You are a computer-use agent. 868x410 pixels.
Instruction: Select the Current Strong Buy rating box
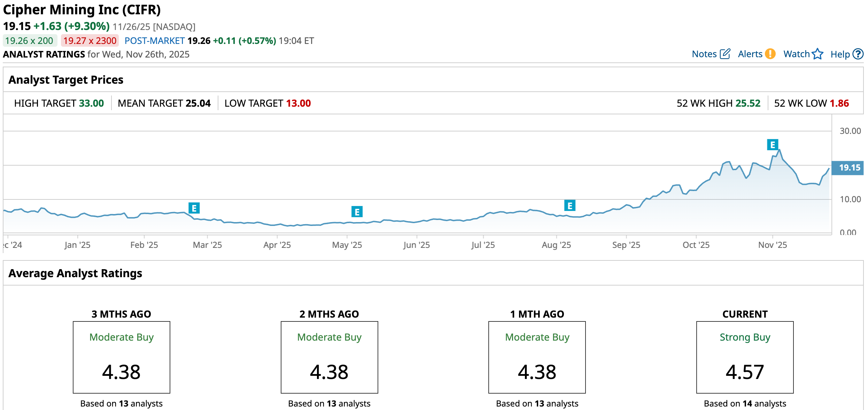coord(745,357)
